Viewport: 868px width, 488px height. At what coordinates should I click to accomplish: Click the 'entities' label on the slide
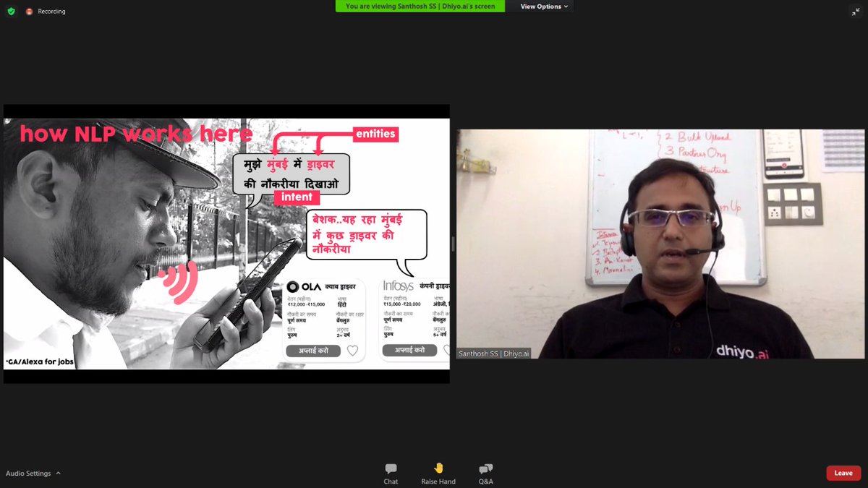click(375, 134)
